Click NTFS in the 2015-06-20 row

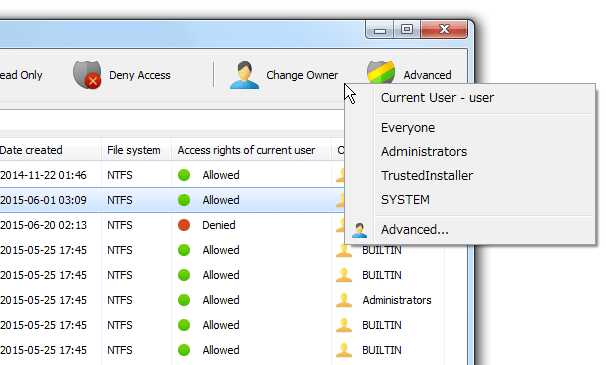(x=120, y=225)
